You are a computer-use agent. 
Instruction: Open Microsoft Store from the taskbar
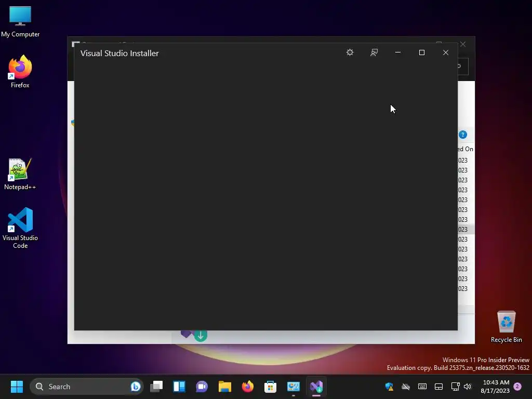[x=270, y=387]
